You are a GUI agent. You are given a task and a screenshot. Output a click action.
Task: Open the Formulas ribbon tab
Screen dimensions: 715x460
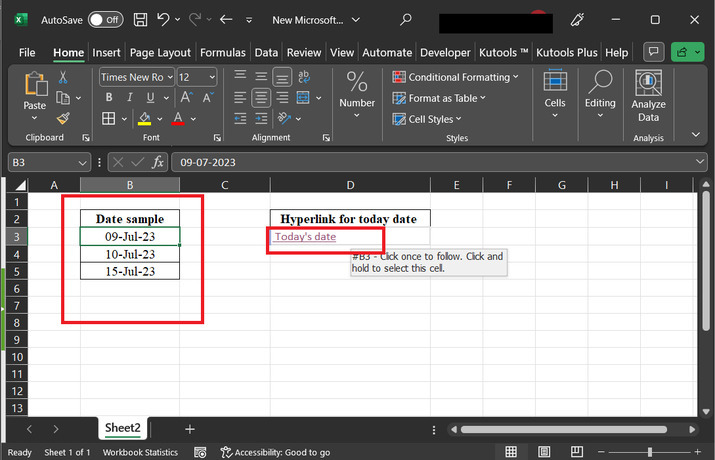(222, 52)
